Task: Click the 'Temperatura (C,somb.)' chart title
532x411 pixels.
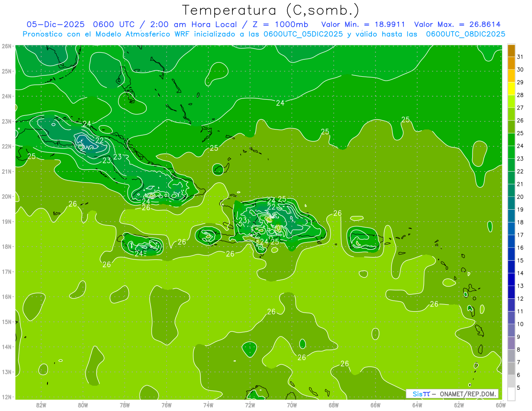Action: [271, 10]
